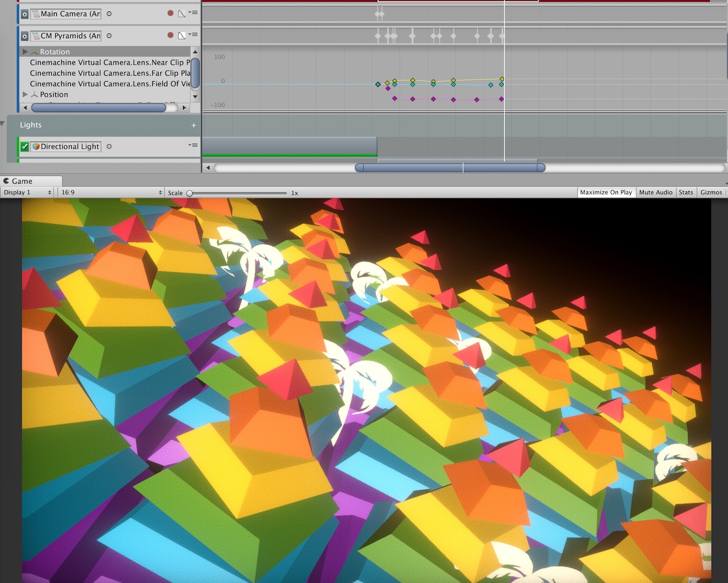Toggle record on Main Camera track
The width and height of the screenshot is (728, 583).
coord(170,13)
